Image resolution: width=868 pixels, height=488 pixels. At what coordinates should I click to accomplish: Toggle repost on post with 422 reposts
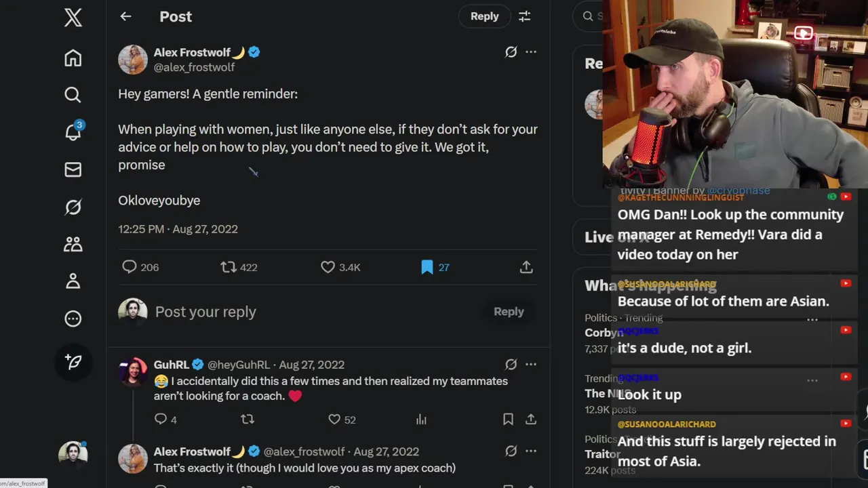[229, 267]
